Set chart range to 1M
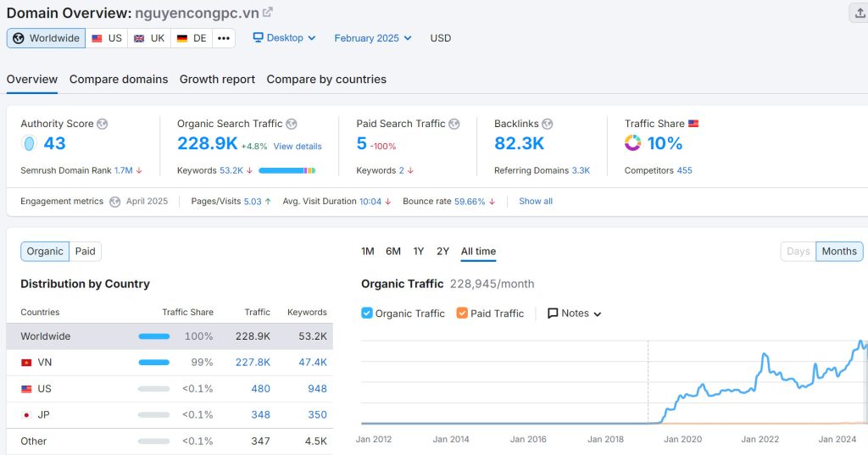Screen dimensions: 868x455 click(368, 252)
